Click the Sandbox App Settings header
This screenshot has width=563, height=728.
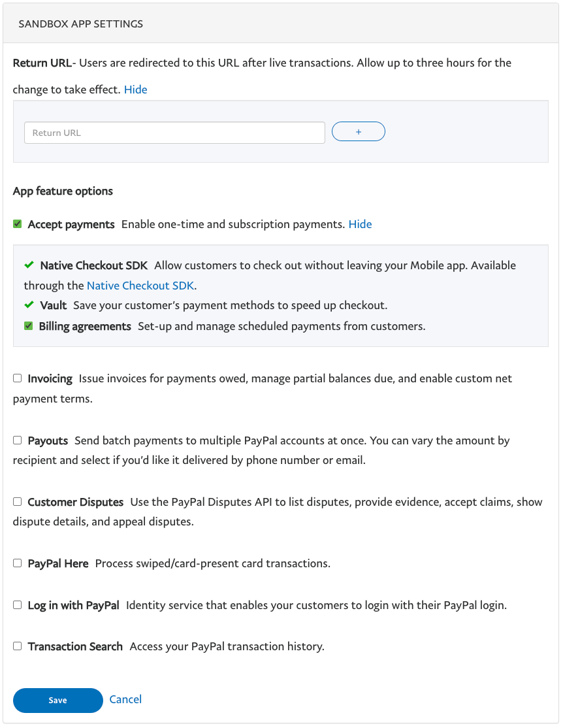pyautogui.click(x=81, y=24)
